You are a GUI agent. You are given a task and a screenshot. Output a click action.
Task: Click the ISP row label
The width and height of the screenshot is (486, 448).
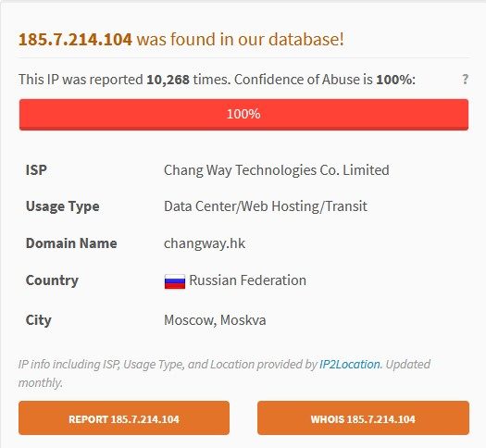click(x=36, y=170)
